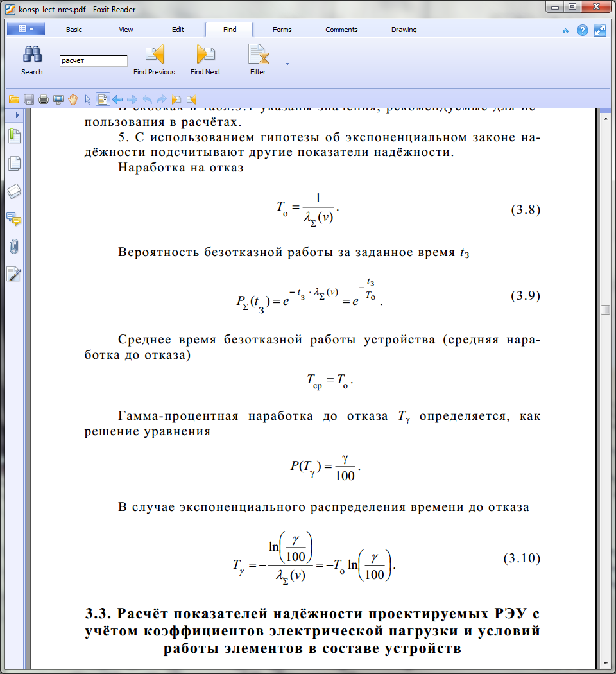The width and height of the screenshot is (616, 674).
Task: Open the Attachments paperclip panel
Action: tap(14, 246)
